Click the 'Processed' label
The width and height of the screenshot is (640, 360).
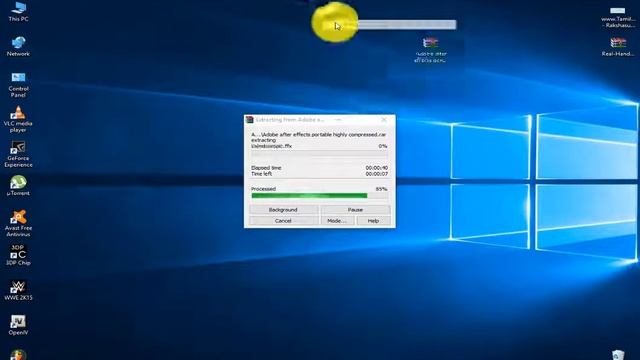(263, 189)
